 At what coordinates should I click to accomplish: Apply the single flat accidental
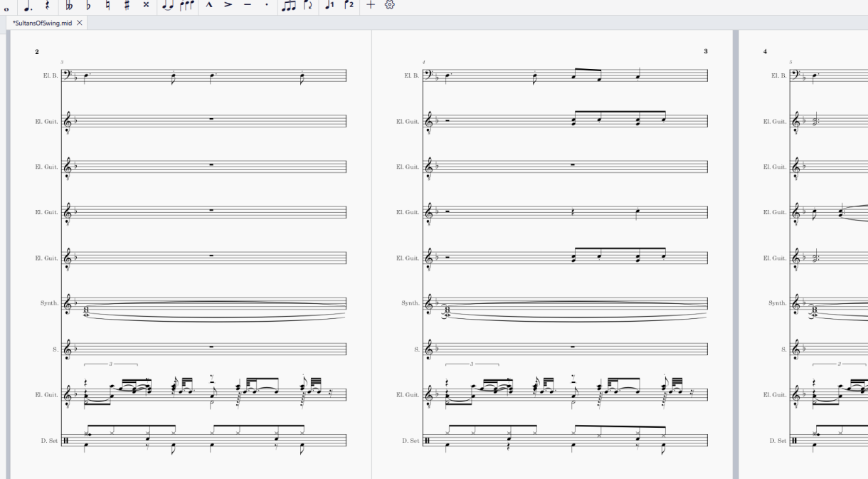88,5
